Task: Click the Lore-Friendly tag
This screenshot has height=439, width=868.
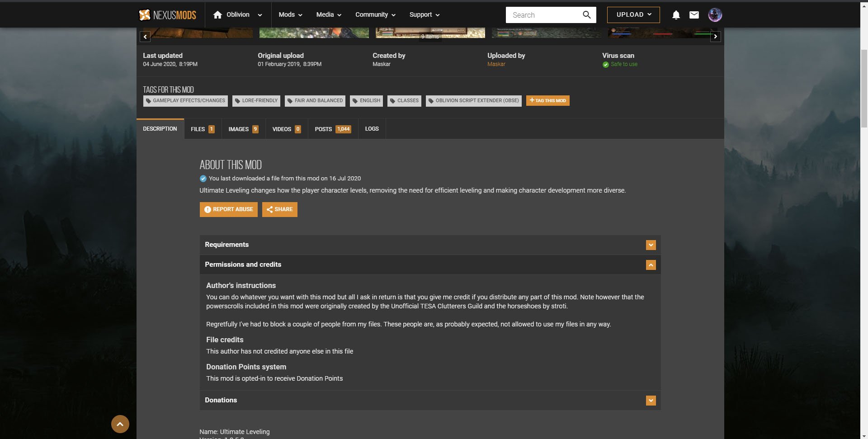Action: [x=256, y=101]
